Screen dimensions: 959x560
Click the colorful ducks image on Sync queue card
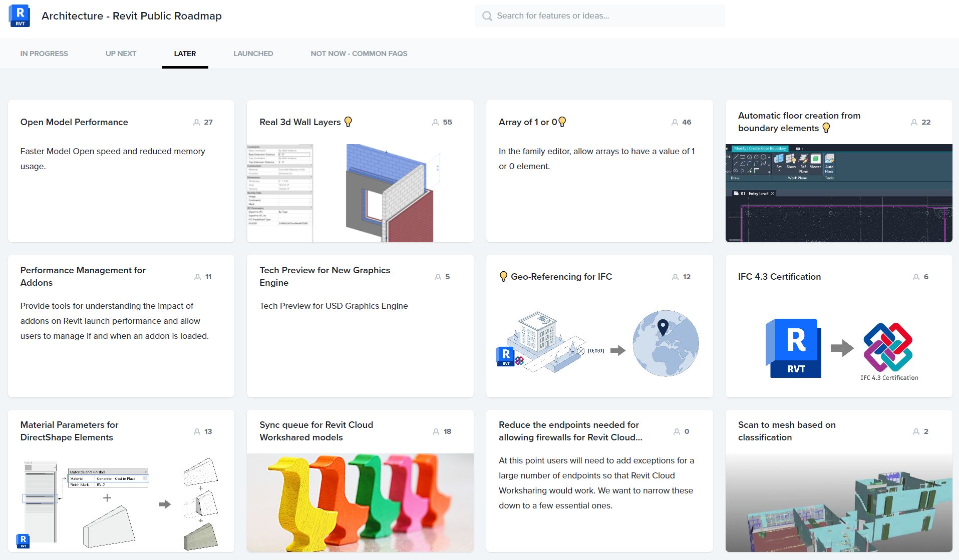pos(360,502)
